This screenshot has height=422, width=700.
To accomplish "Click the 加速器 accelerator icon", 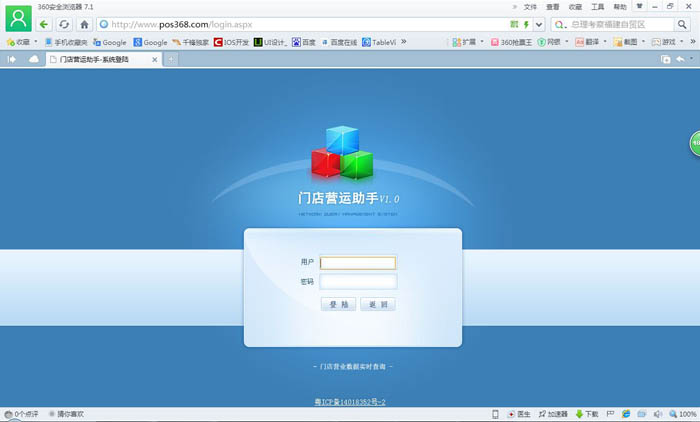I will click(550, 414).
